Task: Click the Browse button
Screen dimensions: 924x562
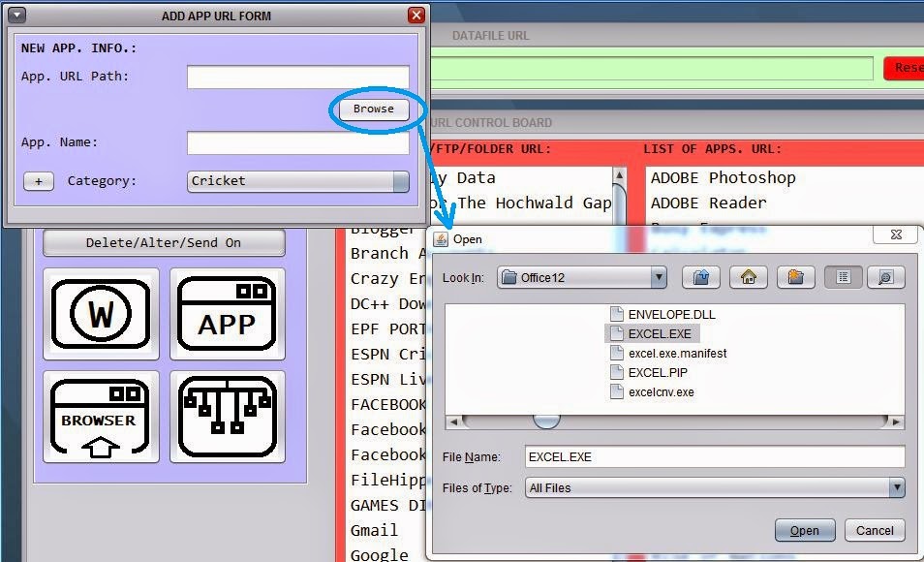Action: (x=374, y=109)
